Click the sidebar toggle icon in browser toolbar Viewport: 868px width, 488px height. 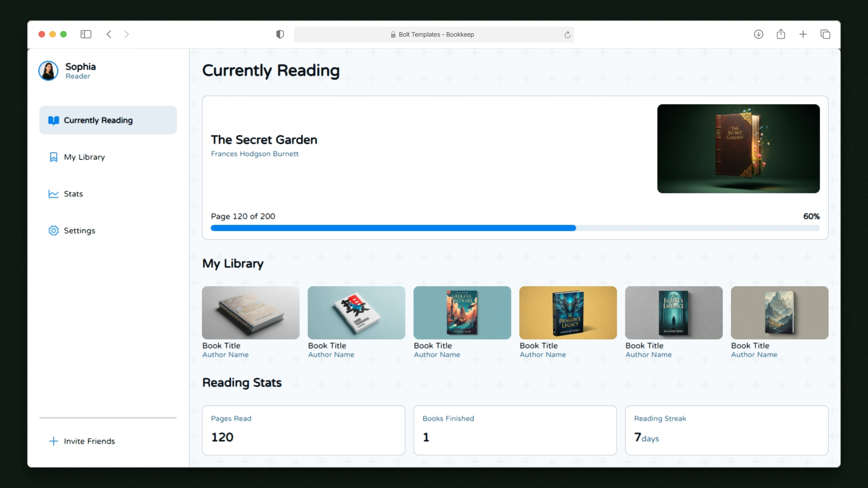86,34
